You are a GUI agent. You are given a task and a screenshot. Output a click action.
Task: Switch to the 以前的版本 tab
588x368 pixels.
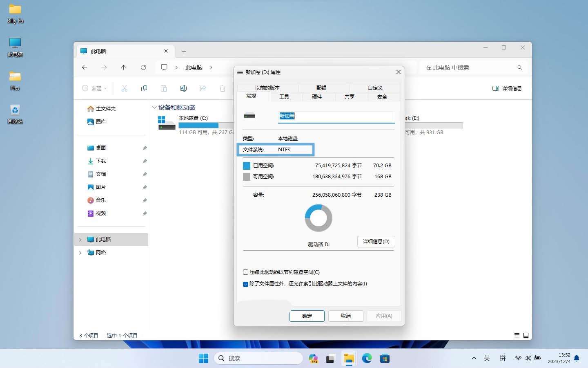pyautogui.click(x=267, y=88)
